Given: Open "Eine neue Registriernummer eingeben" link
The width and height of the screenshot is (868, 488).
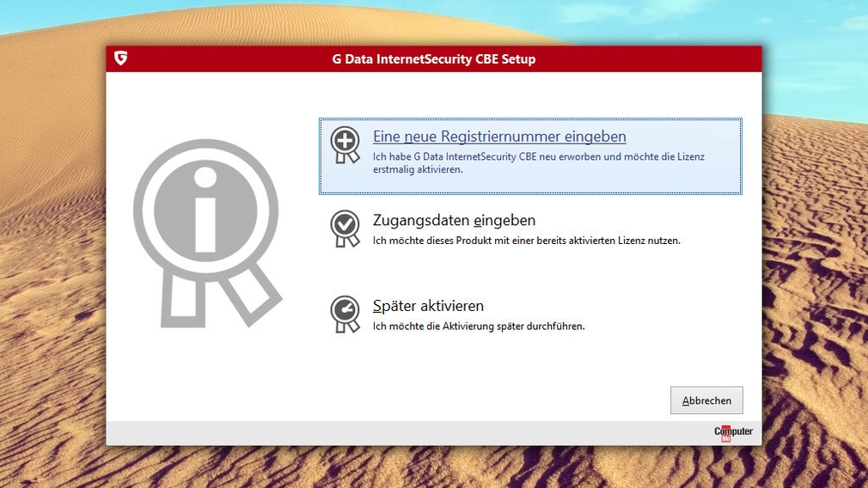Looking at the screenshot, I should 499,137.
